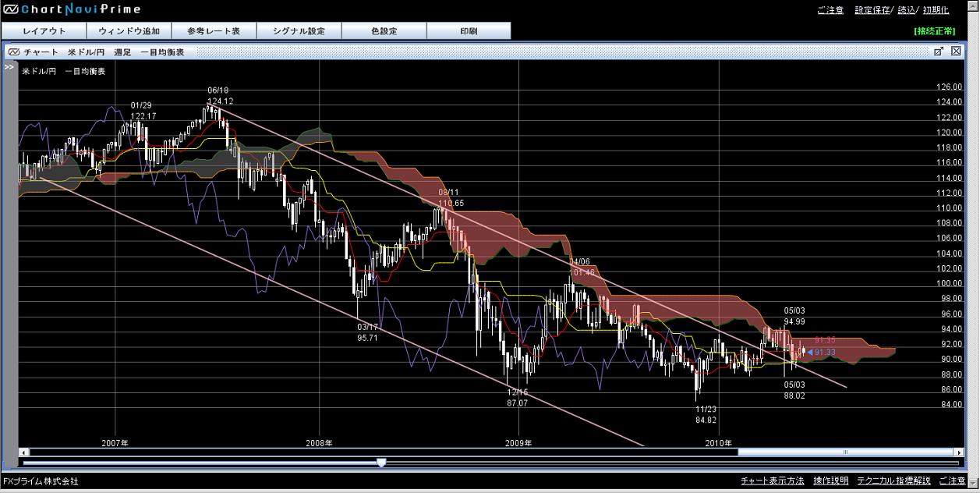Open the 参考レート表 menu

[x=214, y=31]
